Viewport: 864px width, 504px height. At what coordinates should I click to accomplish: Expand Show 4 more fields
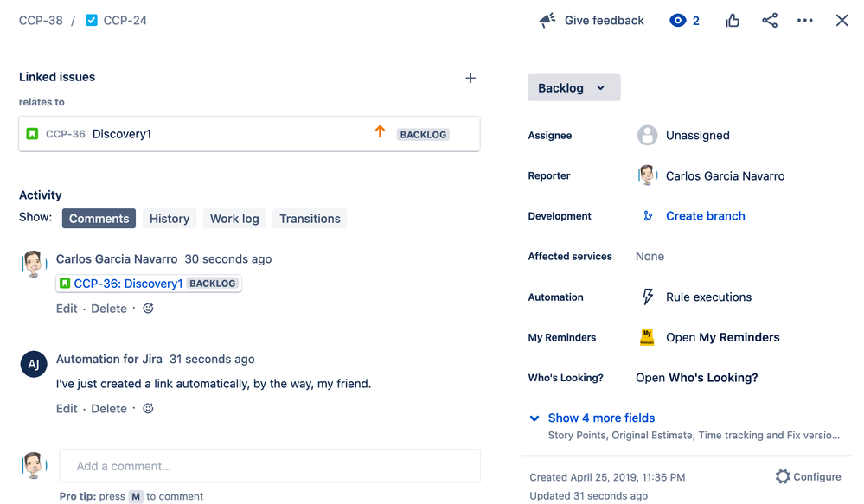click(x=601, y=418)
